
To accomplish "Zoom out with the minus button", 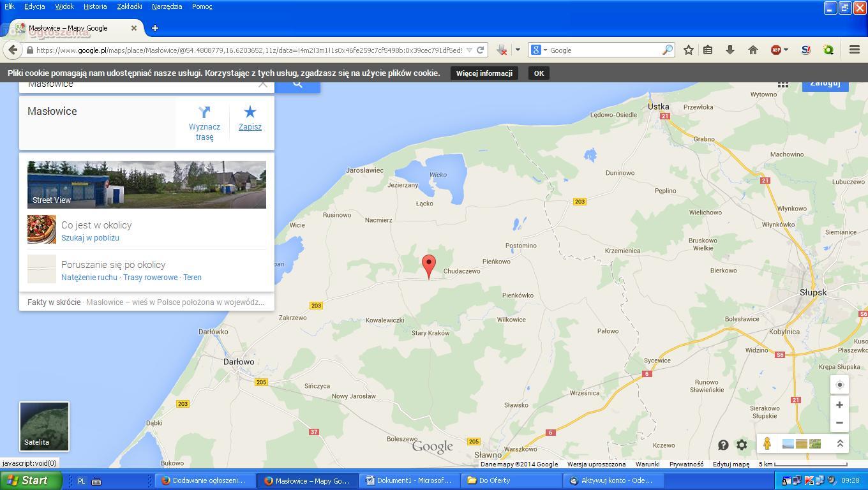I will click(x=839, y=422).
